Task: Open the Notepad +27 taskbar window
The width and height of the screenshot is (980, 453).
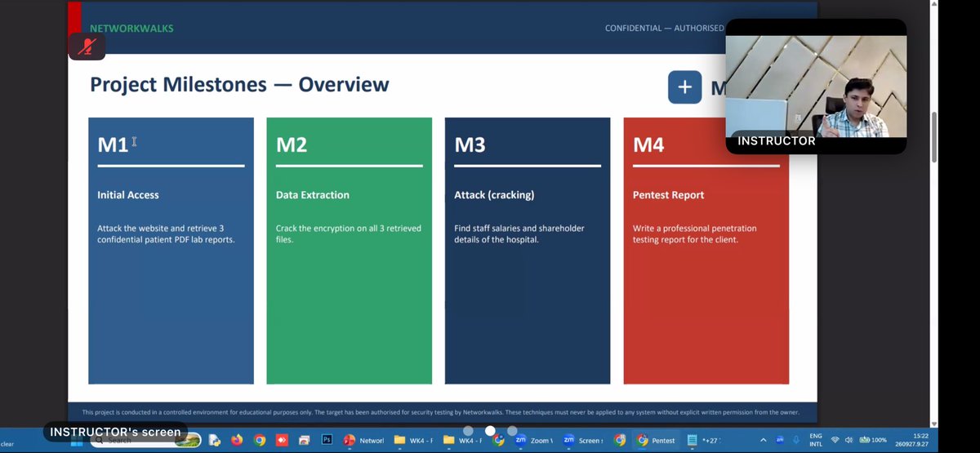Action: coord(706,440)
